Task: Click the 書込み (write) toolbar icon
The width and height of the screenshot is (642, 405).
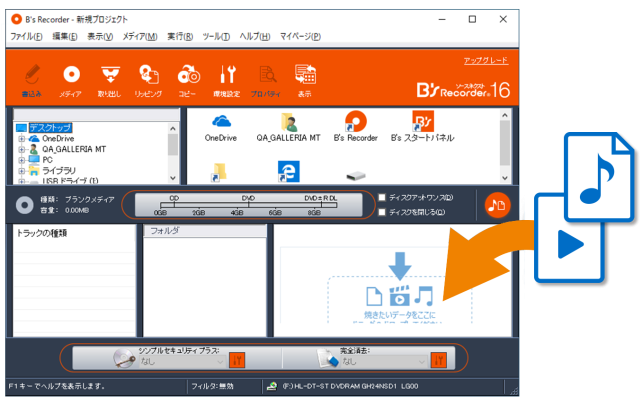Action: pyautogui.click(x=32, y=81)
